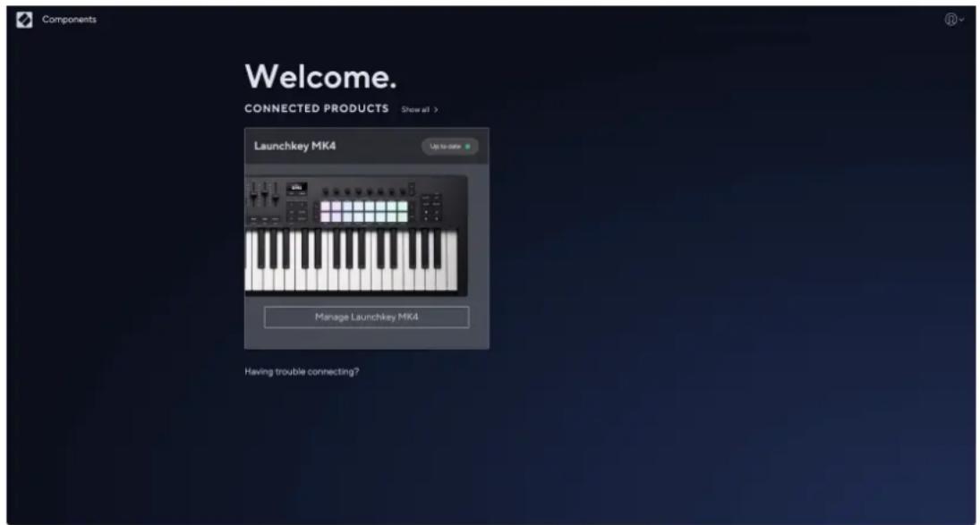
Task: Click the Launchkey MK4 keyboard thumbnail
Action: coord(356,235)
